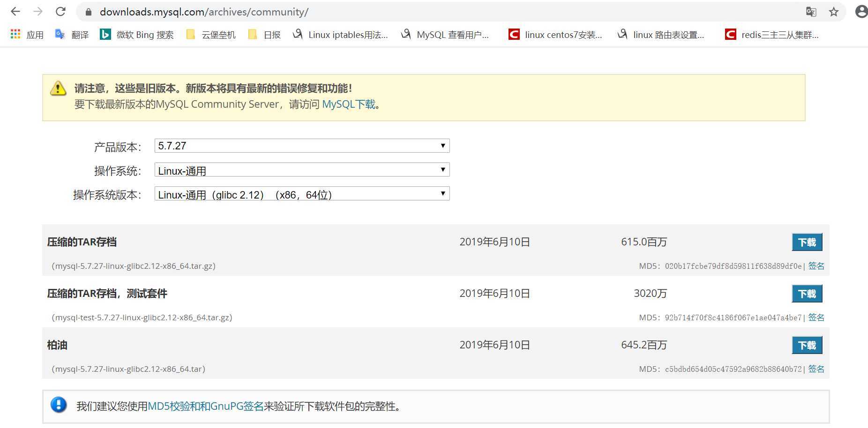Select filename mysql-5.7.27-linux-glibc2.12-x86_64.tar.gz
The width and height of the screenshot is (868, 428).
click(134, 266)
